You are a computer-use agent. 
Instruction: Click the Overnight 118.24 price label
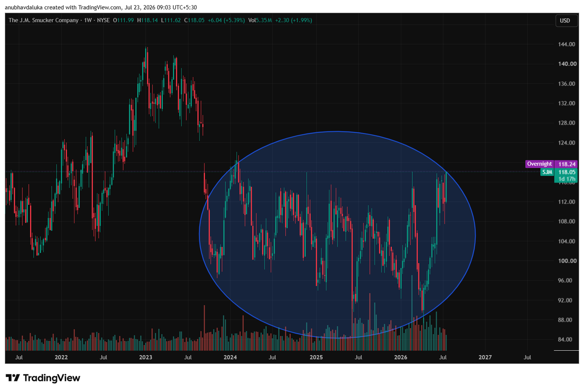pyautogui.click(x=552, y=164)
